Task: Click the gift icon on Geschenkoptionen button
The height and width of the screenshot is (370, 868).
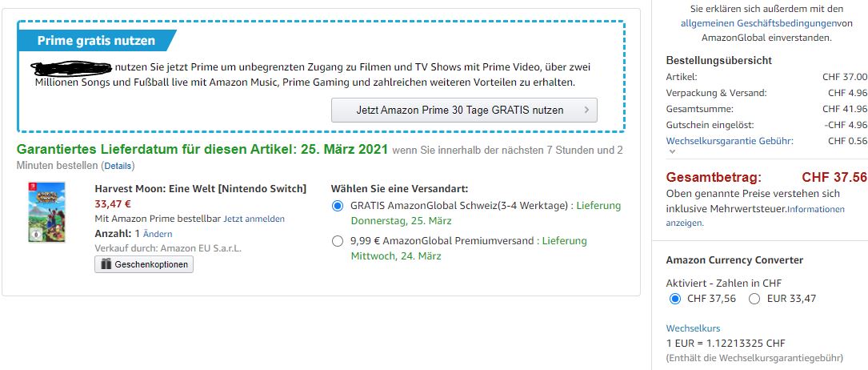Action: point(106,264)
